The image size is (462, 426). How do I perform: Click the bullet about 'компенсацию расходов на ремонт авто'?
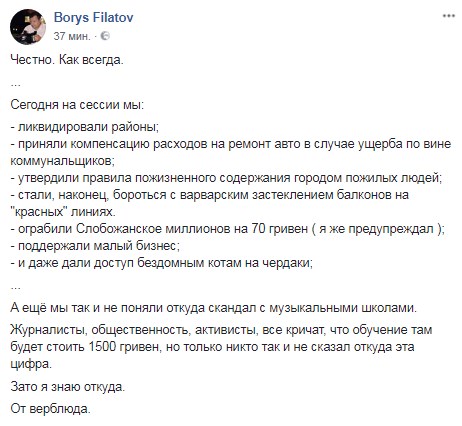click(x=231, y=144)
